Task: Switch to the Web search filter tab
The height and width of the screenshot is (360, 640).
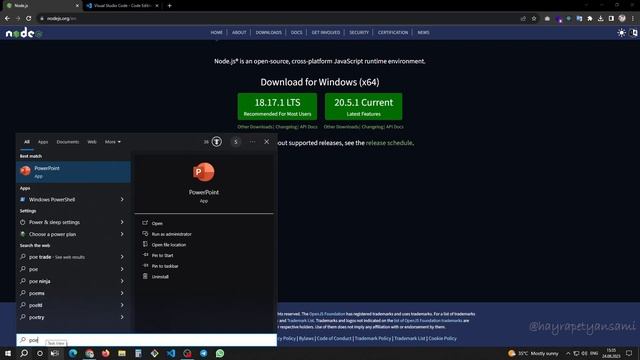Action: click(92, 142)
